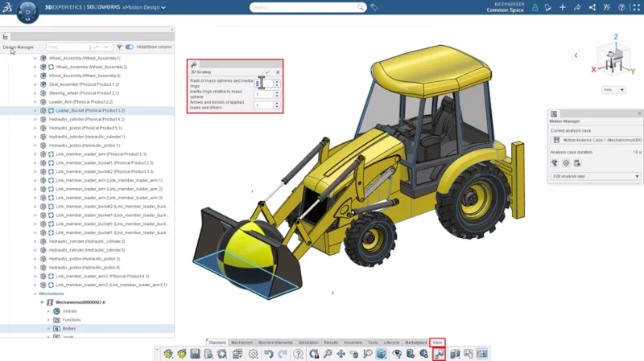Click the Save icon in the toolbar
This screenshot has width=644, height=361.
pyautogui.click(x=195, y=354)
